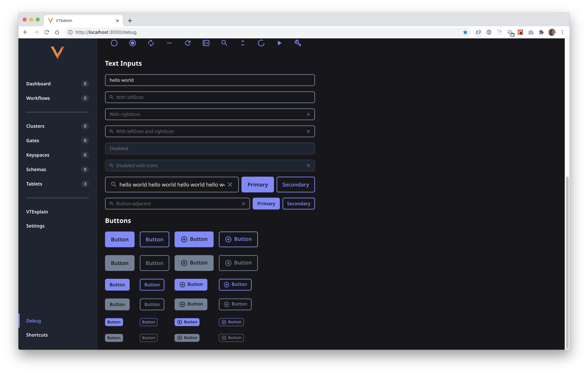Focus the 'hello world' text input
588x374 pixels.
(x=210, y=80)
